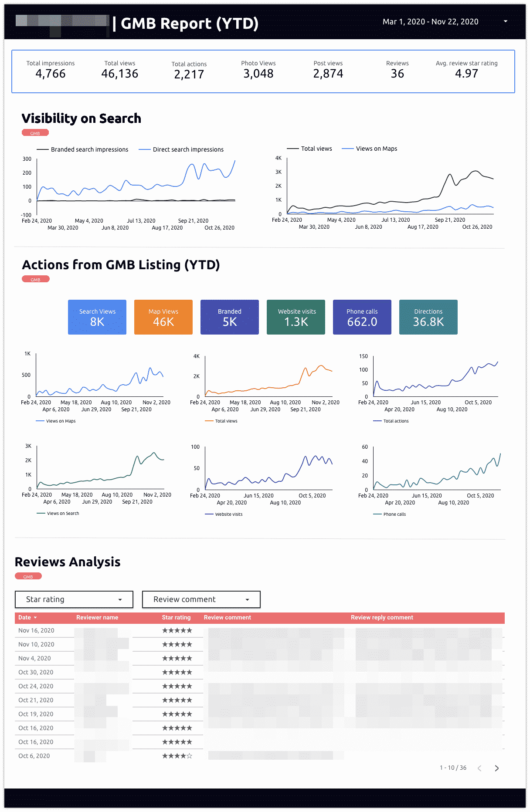Select the Branded 5K scorecard
Viewport: 530px width, 812px height.
230,317
